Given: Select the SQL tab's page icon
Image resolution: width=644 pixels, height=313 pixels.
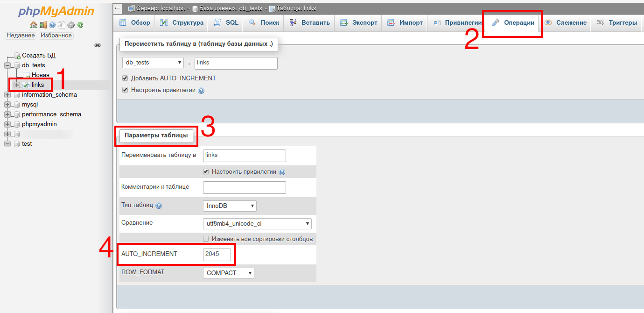Looking at the screenshot, I should pyautogui.click(x=217, y=22).
